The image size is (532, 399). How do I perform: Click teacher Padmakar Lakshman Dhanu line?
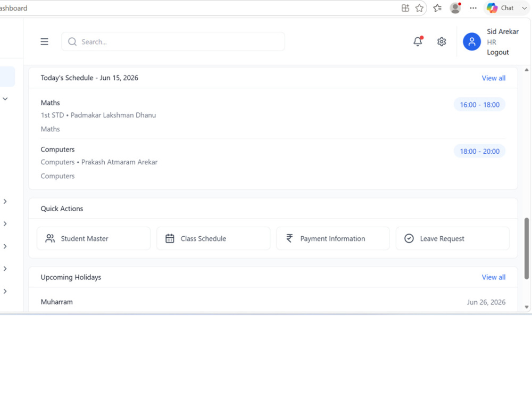click(98, 115)
